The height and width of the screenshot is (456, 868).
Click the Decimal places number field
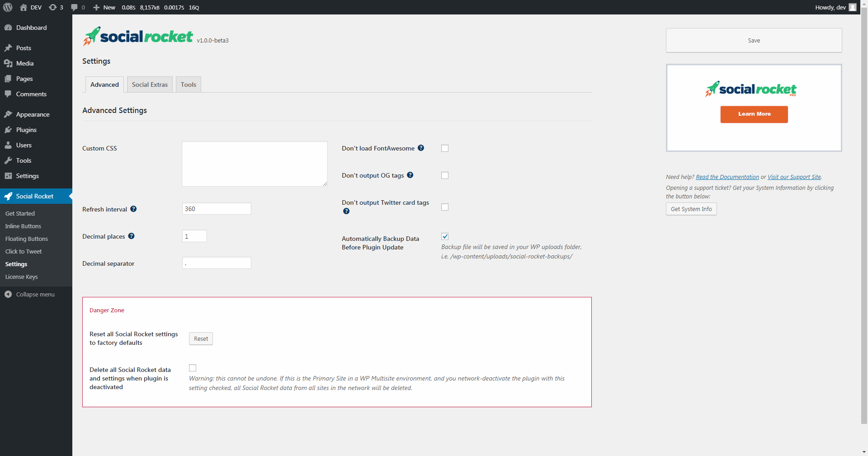194,236
